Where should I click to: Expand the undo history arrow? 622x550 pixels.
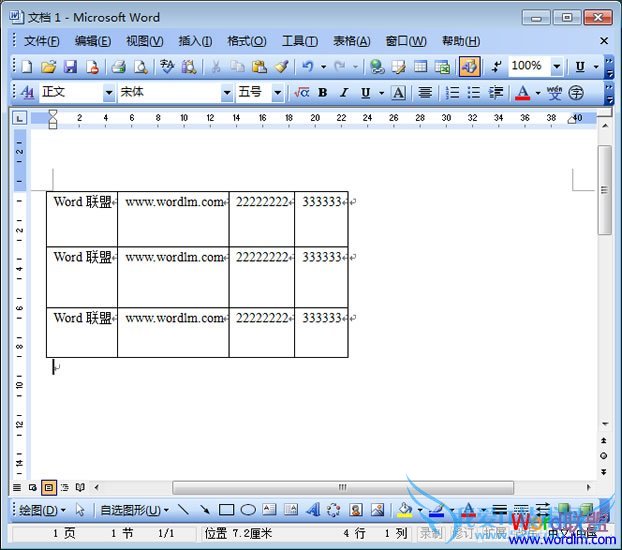pyautogui.click(x=324, y=67)
